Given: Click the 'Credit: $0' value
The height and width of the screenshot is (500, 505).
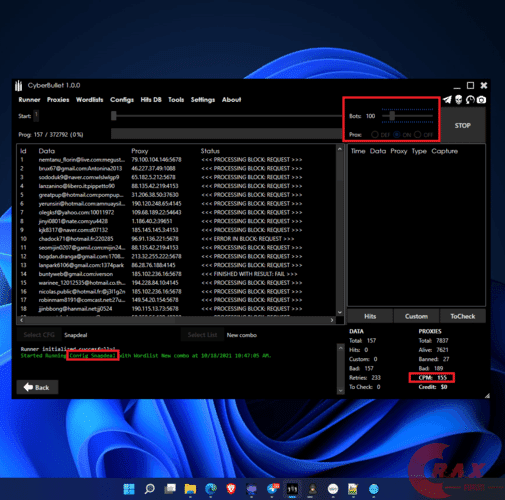Looking at the screenshot, I should (x=433, y=387).
